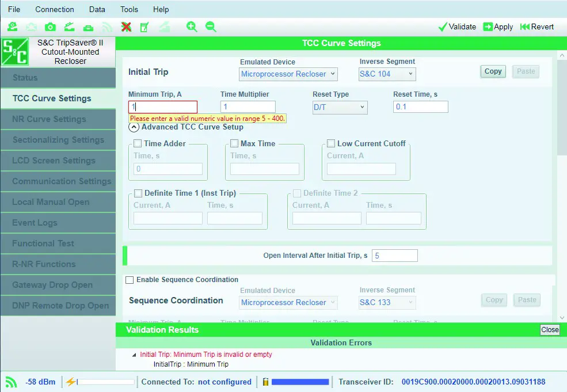Open the File menu
Viewport: 567px width, 392px height.
pos(14,9)
